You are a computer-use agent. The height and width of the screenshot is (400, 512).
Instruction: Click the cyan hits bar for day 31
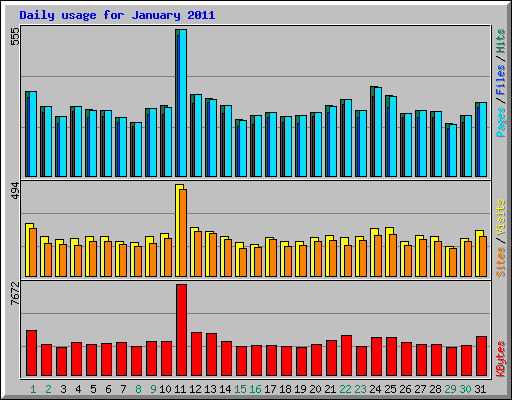(483, 140)
